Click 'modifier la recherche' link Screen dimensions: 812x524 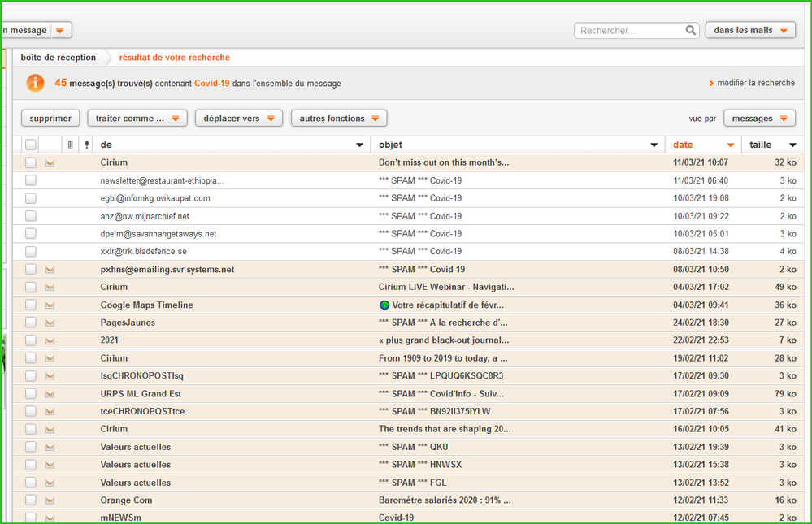pos(755,83)
